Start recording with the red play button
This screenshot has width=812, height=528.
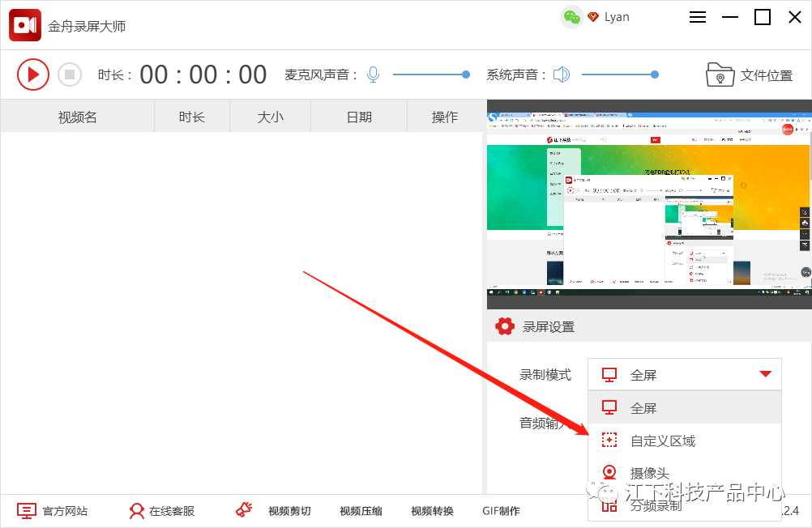(x=33, y=75)
